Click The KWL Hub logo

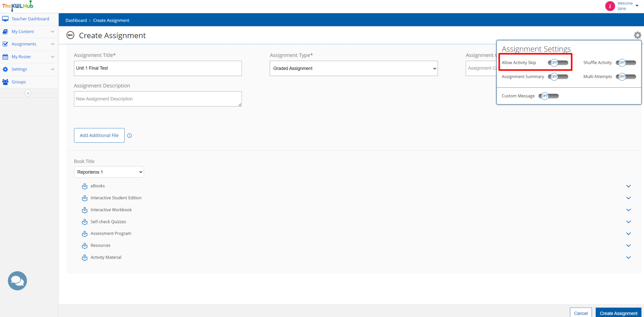click(x=18, y=6)
